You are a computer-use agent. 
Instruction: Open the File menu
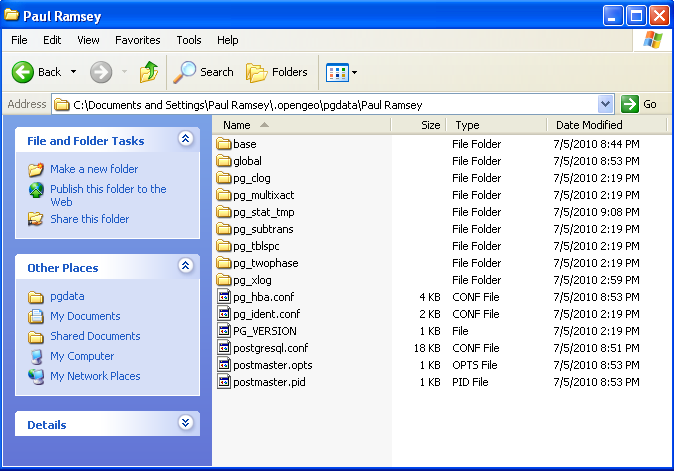pos(19,40)
